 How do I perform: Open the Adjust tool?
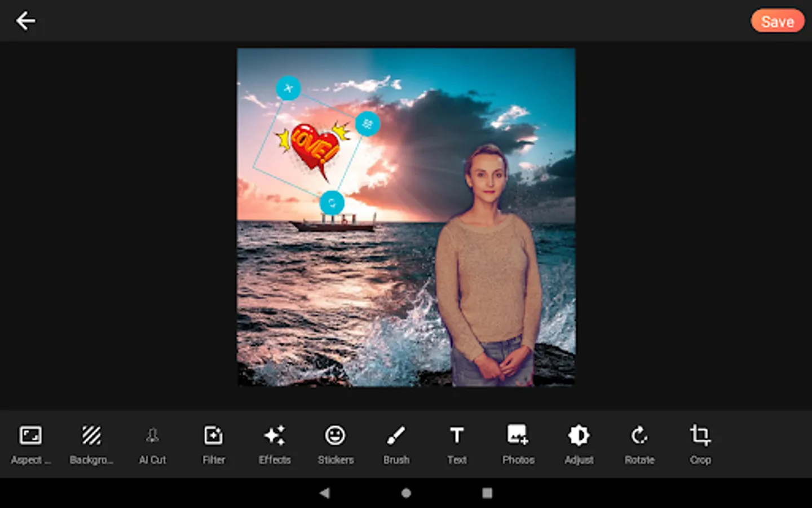(579, 445)
